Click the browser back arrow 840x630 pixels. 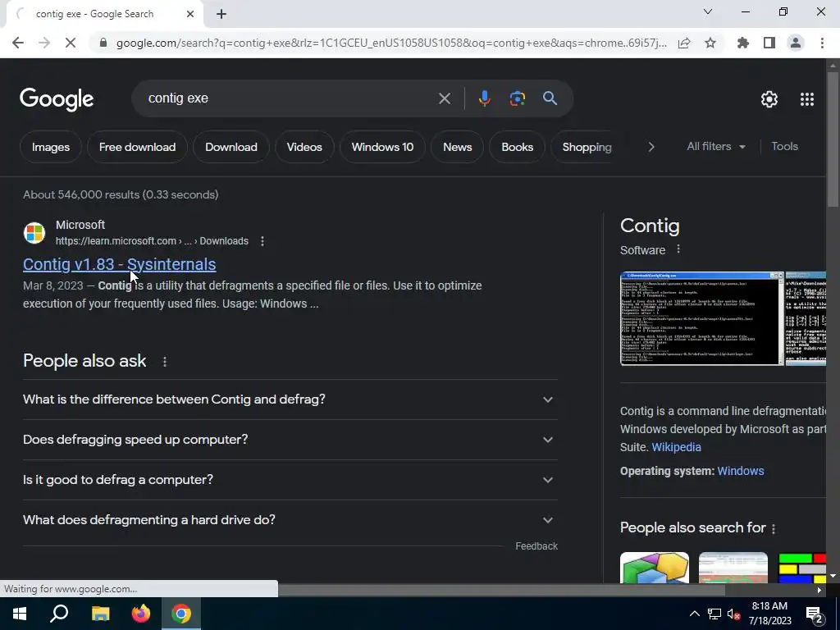click(x=18, y=43)
